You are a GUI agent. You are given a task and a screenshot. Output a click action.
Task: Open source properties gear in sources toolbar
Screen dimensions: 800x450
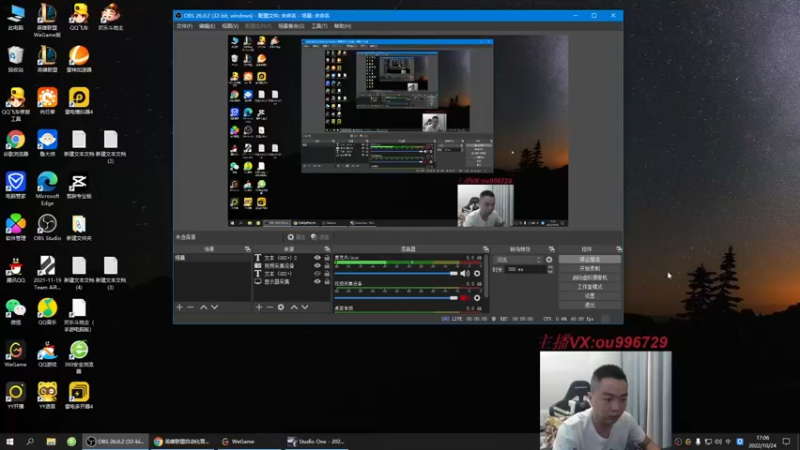281,307
